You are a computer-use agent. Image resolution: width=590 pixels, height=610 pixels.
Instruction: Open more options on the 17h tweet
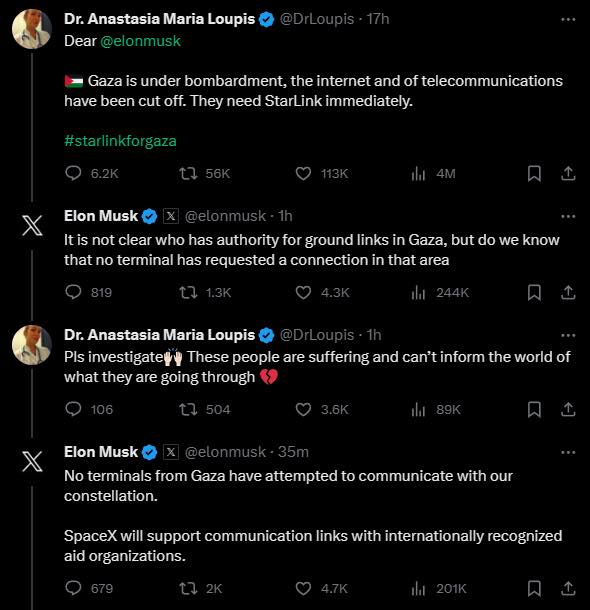click(568, 19)
